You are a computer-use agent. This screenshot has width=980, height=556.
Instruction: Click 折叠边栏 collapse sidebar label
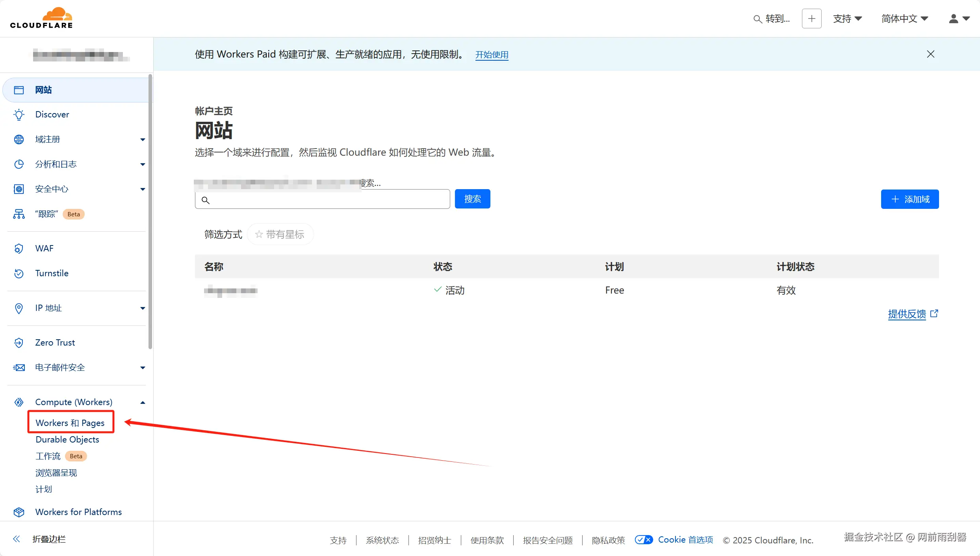coord(49,539)
